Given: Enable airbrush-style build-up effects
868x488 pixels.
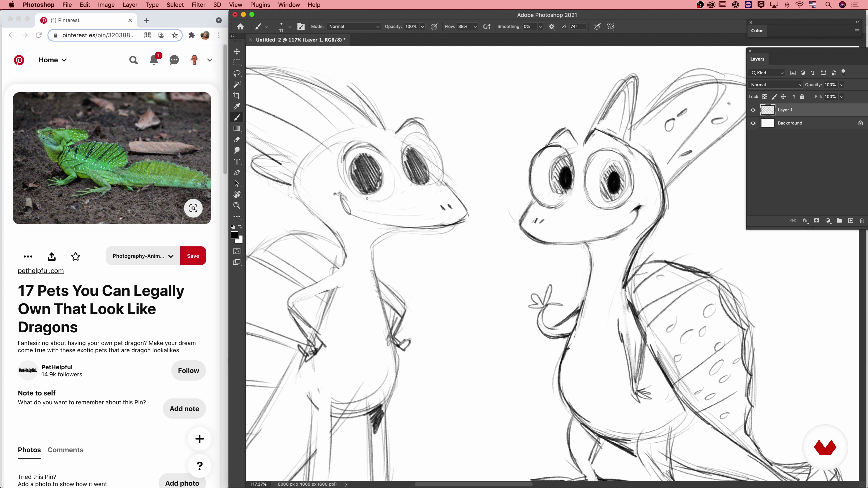Looking at the screenshot, I should [487, 27].
